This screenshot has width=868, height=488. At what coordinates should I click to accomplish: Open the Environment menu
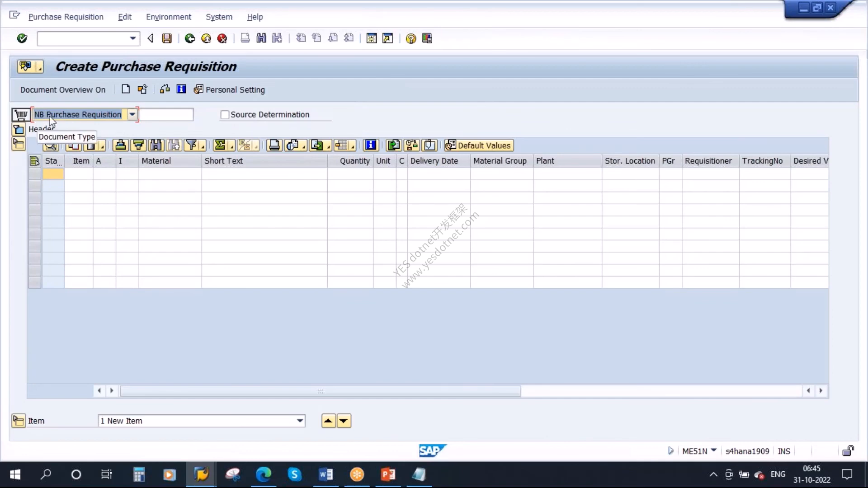click(169, 17)
